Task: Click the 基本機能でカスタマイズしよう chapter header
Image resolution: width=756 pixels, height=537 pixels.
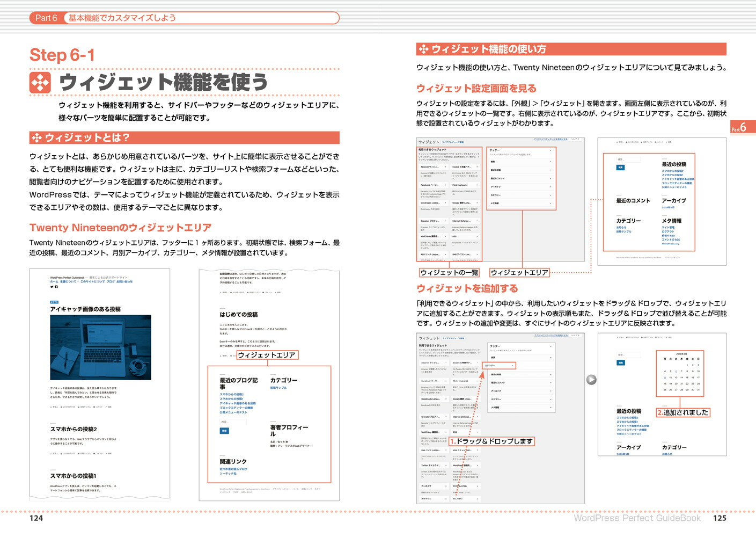Action: point(122,18)
